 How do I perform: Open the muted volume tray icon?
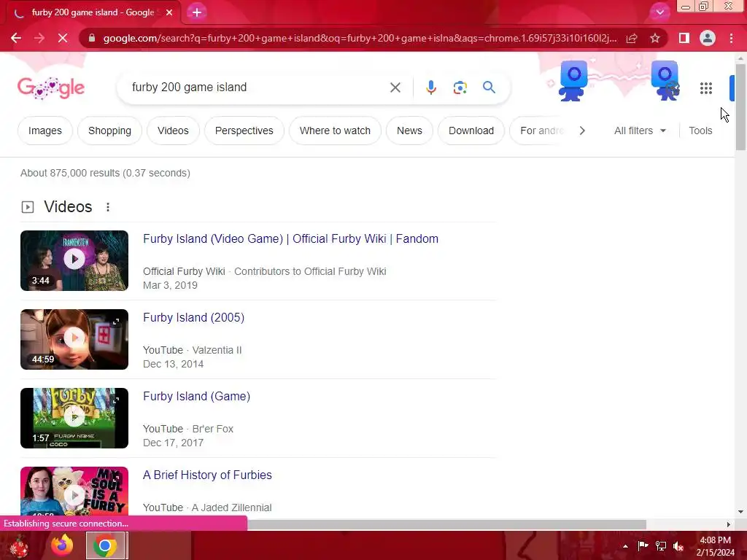pyautogui.click(x=678, y=546)
